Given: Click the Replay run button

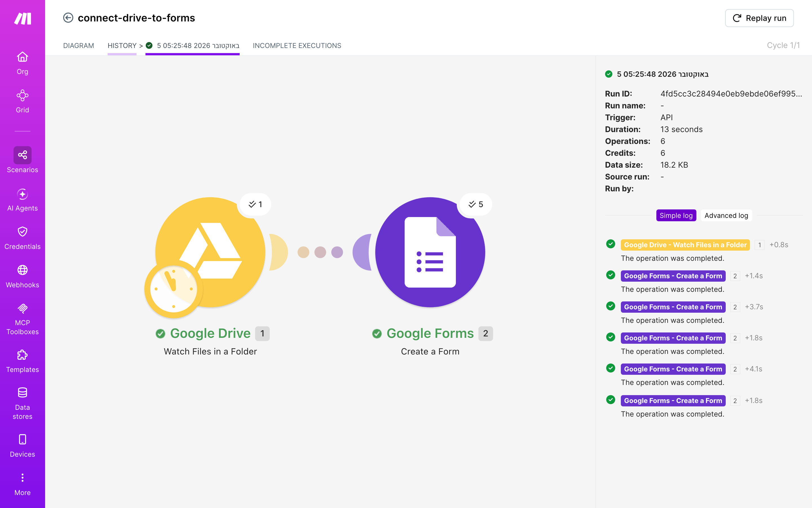Looking at the screenshot, I should (759, 18).
